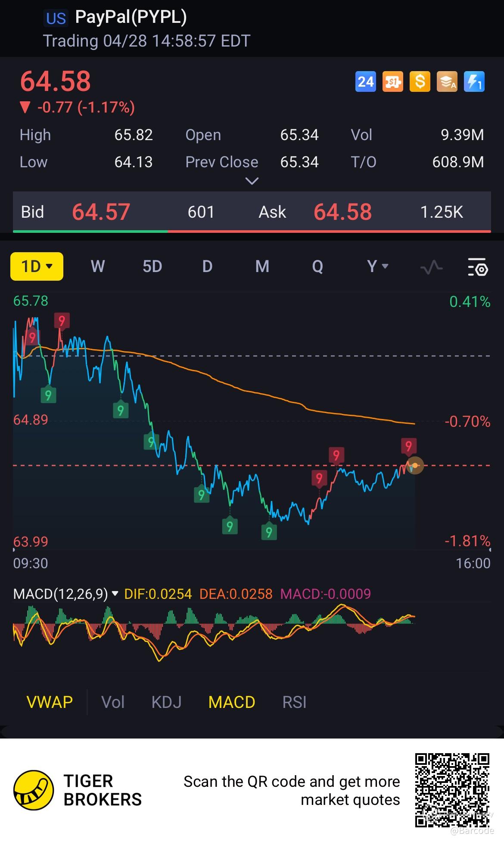Select the MACD indicator tab
This screenshot has height=842, width=504.
click(x=232, y=702)
